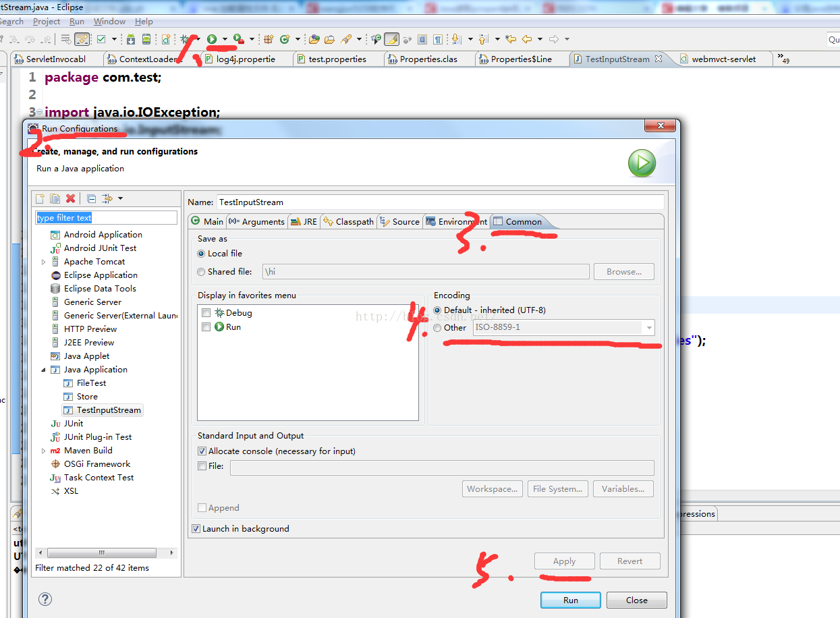Select the Local file radio button
840x618 pixels.
201,254
